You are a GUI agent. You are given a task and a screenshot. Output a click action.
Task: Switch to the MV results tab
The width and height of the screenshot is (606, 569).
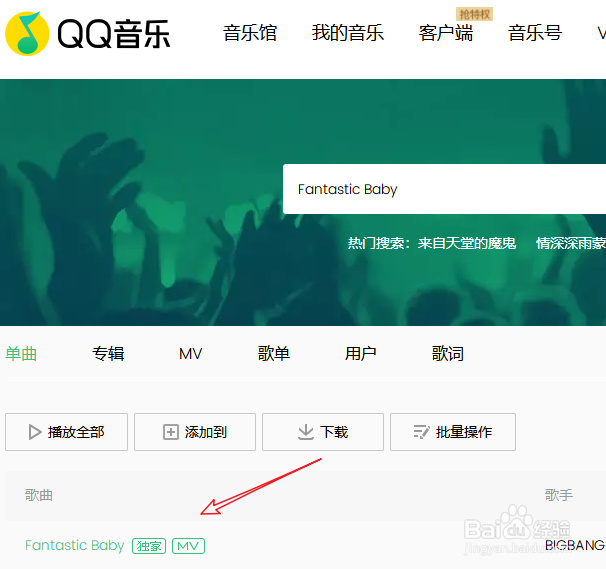[x=191, y=354]
